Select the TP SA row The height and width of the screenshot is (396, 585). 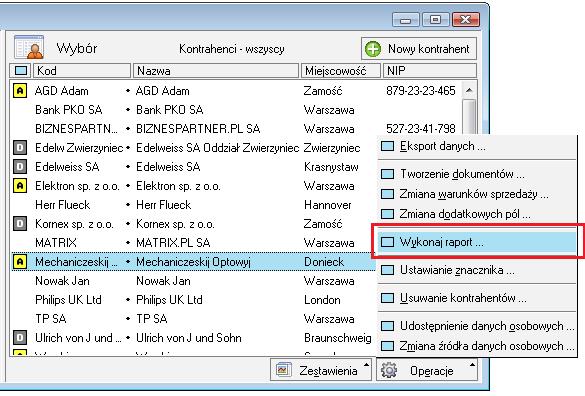pyautogui.click(x=194, y=319)
